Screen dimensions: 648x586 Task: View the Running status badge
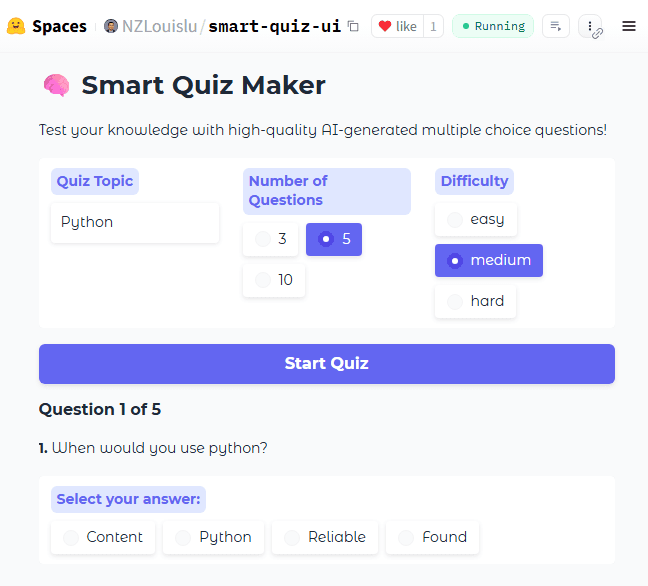pos(492,26)
